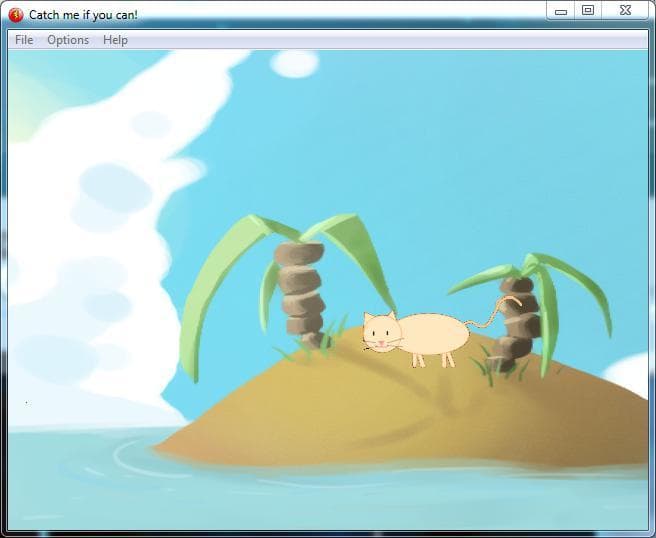Open the File menu

[24, 40]
